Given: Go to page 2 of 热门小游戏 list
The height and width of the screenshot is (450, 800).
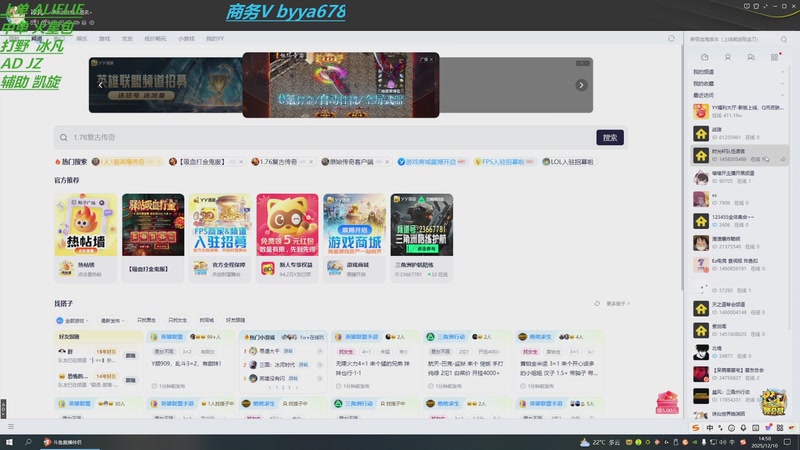Looking at the screenshot, I should coord(283,388).
